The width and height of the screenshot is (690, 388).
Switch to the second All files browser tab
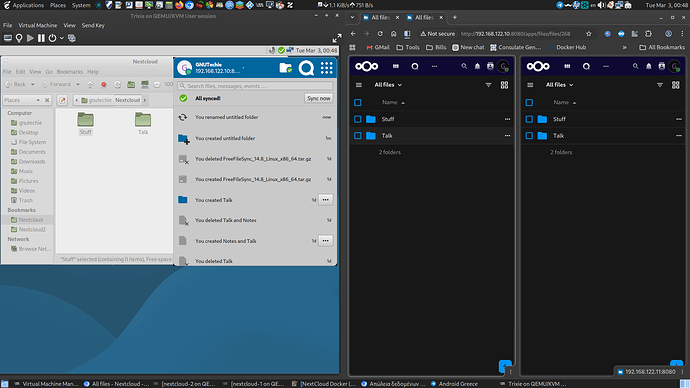tap(425, 18)
